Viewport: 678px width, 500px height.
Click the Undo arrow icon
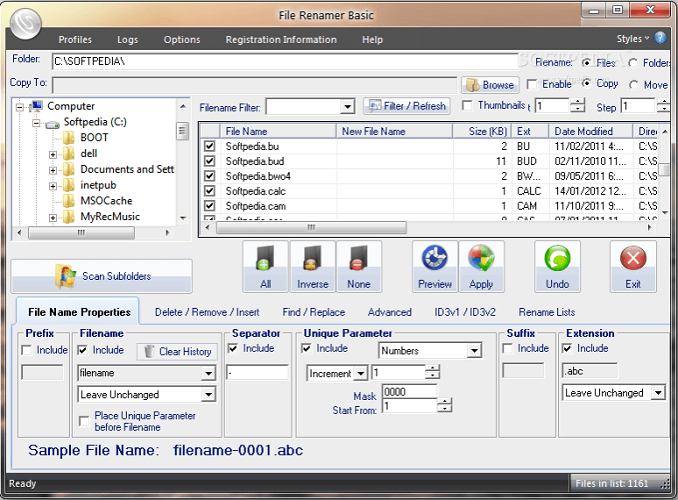point(557,266)
